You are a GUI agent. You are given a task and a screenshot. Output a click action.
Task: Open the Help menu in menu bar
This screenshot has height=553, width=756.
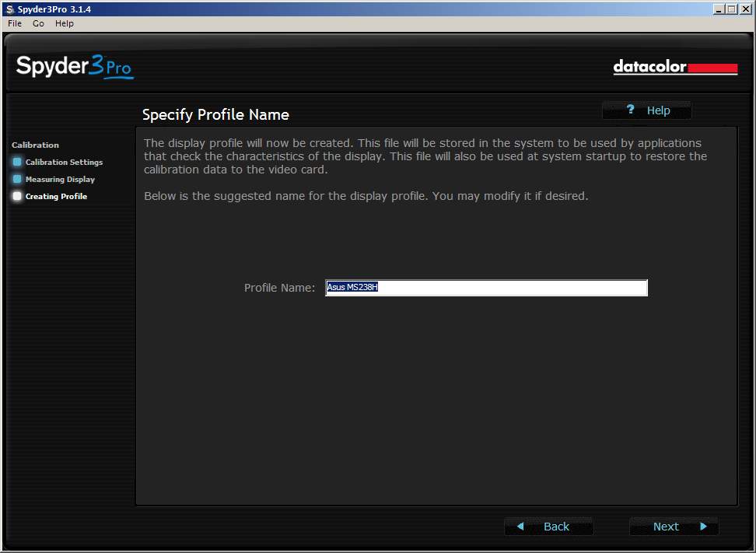pos(64,23)
